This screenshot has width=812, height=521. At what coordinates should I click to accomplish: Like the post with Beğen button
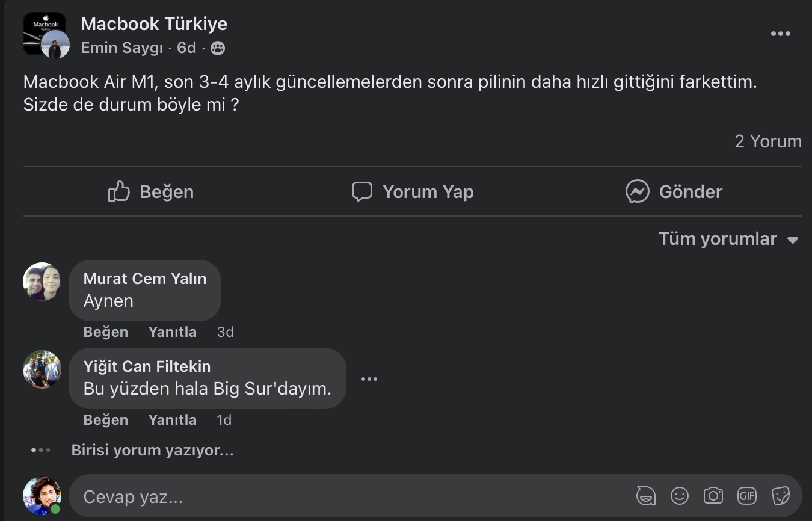coord(151,192)
